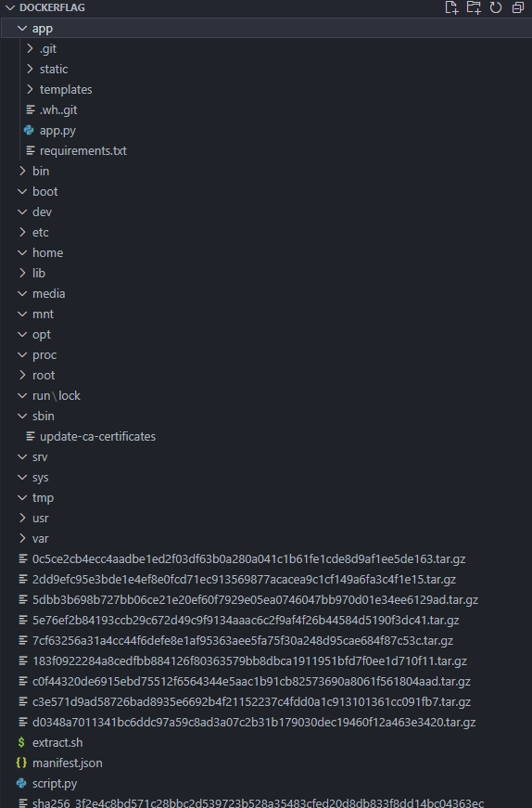Click the New File icon
The height and width of the screenshot is (808, 532).
point(451,7)
